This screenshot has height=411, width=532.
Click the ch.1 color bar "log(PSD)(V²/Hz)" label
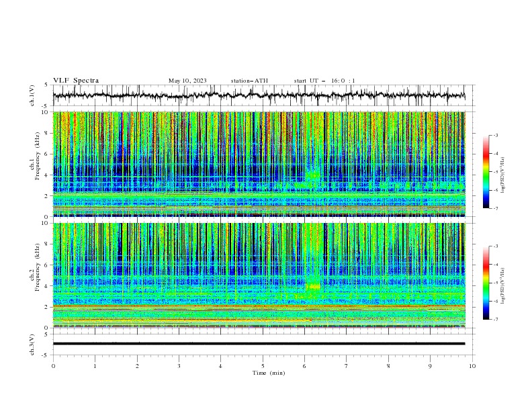[503, 175]
